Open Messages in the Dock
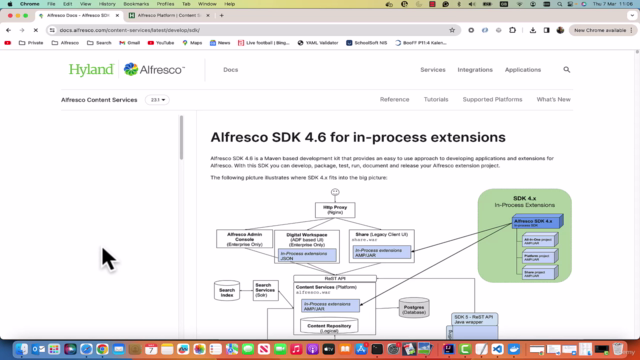The height and width of the screenshot is (360, 640). [248, 349]
